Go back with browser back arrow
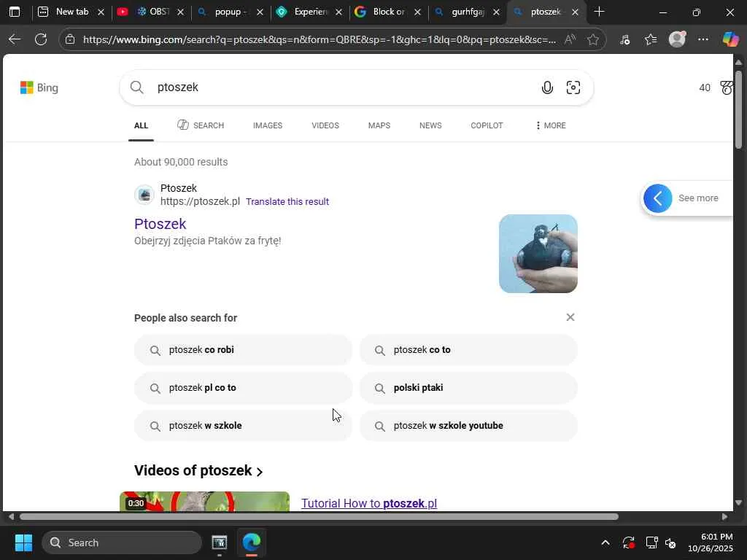The width and height of the screenshot is (747, 560). [15, 39]
